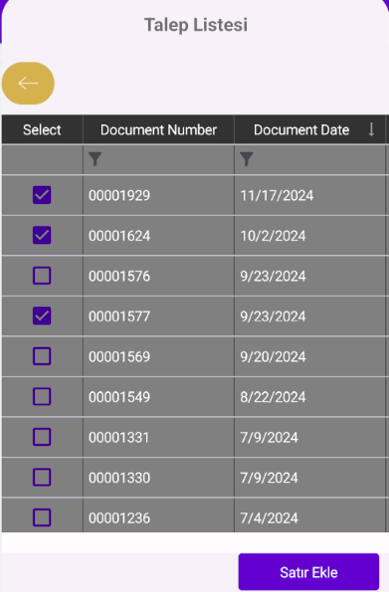Select the document number cell 00001236
Screen dimensions: 389x592
point(159,515)
